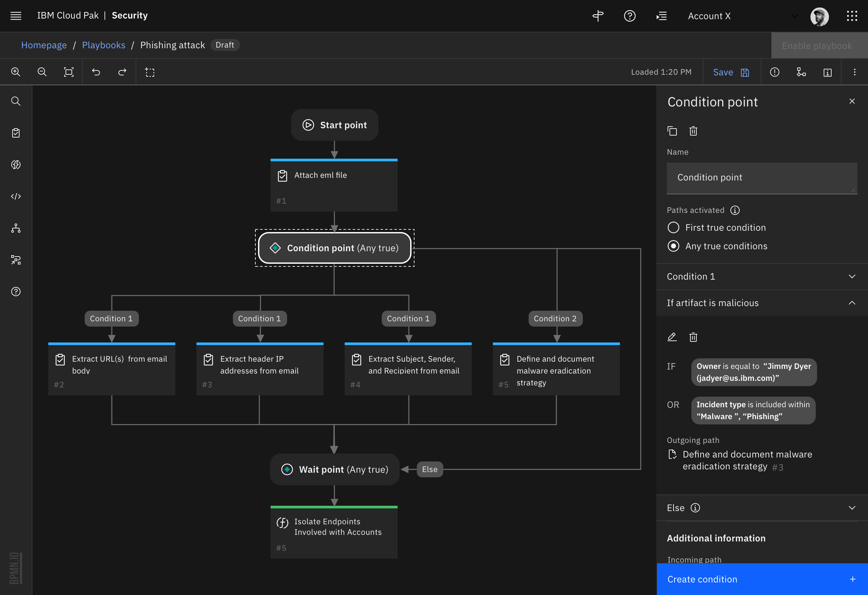This screenshot has height=595, width=868.
Task: Click the Create condition button
Action: pyautogui.click(x=761, y=579)
